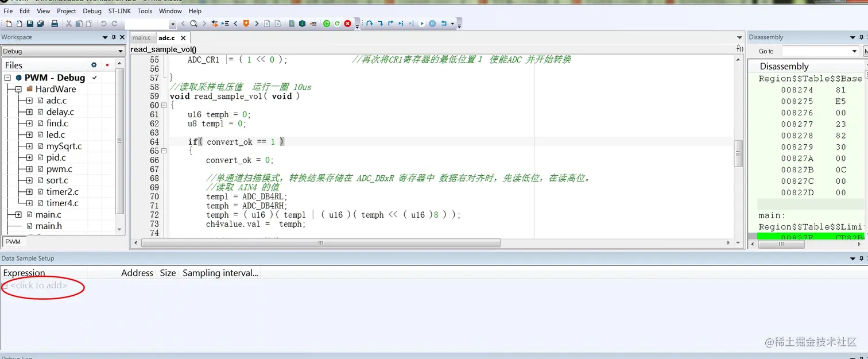Collapse the code fold at line 60
868x359 pixels.
click(164, 105)
